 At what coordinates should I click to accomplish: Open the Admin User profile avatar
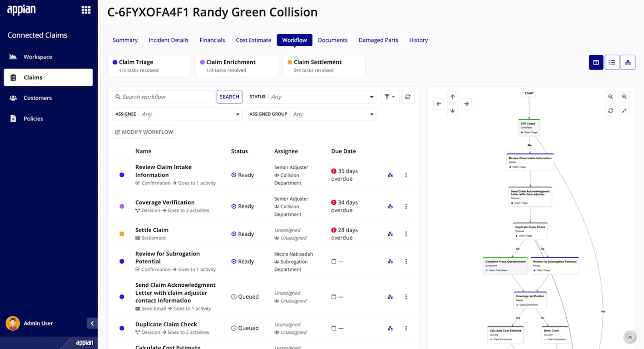pos(13,323)
